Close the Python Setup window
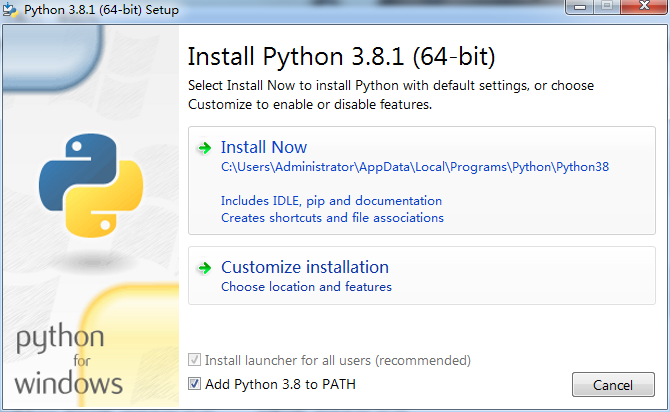 (x=644, y=7)
